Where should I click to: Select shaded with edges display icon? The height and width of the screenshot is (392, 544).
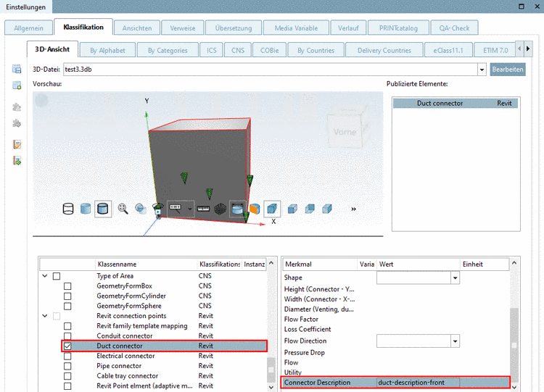tap(103, 209)
